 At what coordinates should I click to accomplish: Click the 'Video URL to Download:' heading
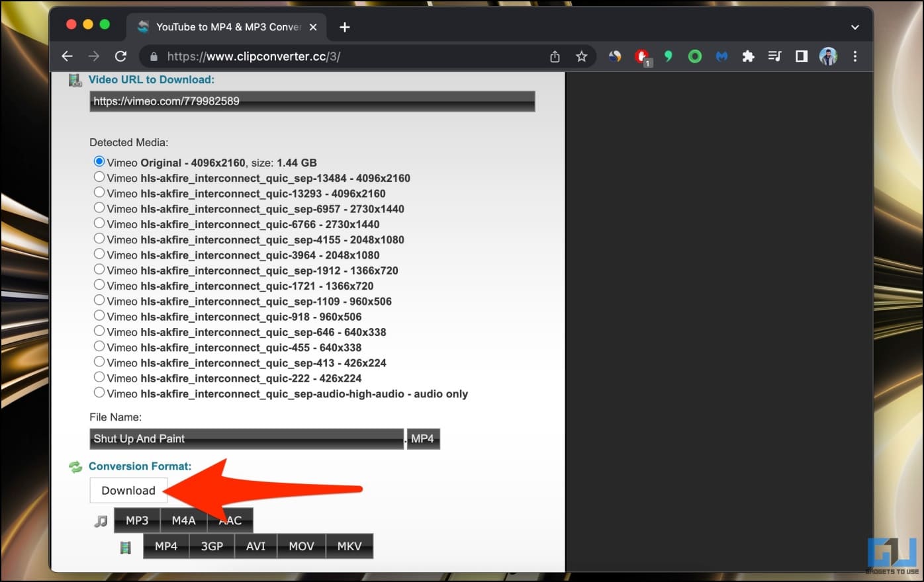[x=152, y=80]
